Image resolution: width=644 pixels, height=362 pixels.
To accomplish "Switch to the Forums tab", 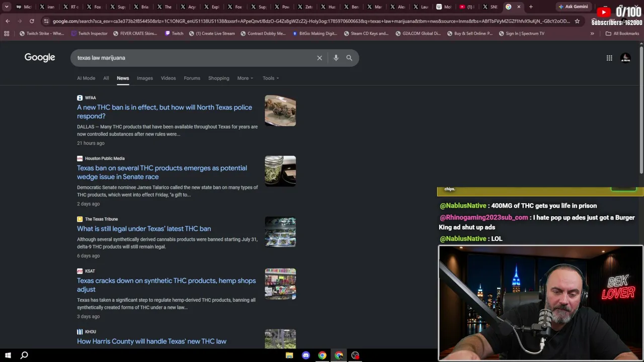I will tap(192, 78).
